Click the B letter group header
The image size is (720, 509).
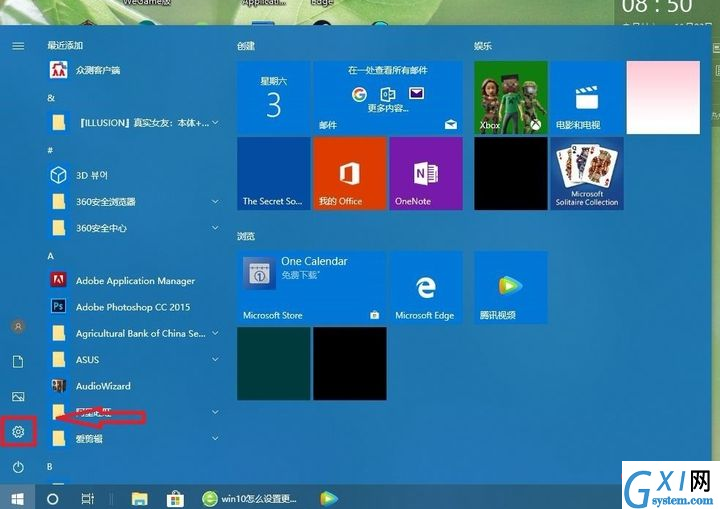(x=50, y=466)
